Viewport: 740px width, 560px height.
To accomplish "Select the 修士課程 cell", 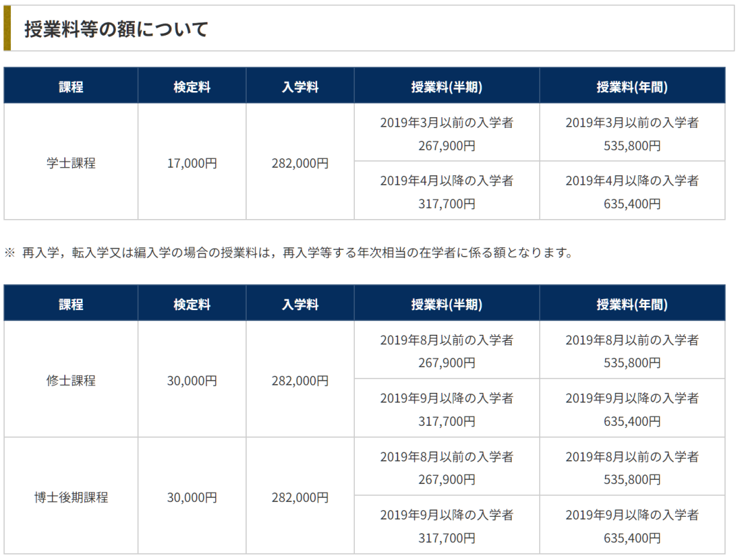I will coord(71,381).
